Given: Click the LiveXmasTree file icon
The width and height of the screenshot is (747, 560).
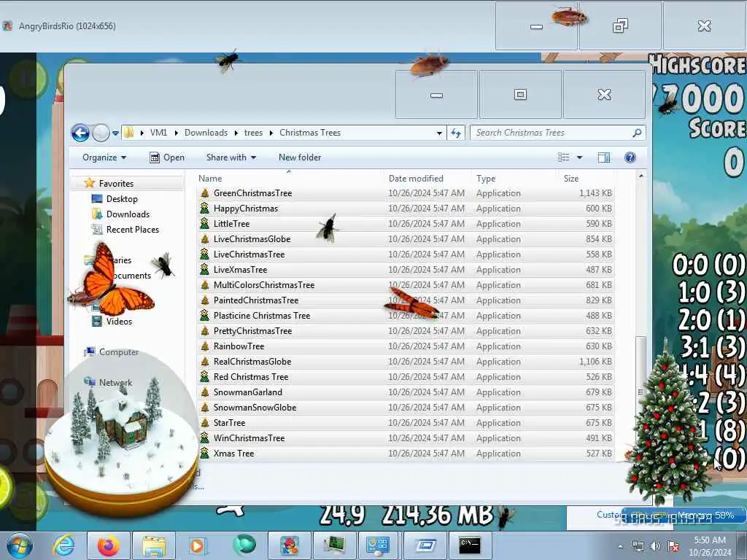Looking at the screenshot, I should click(205, 270).
